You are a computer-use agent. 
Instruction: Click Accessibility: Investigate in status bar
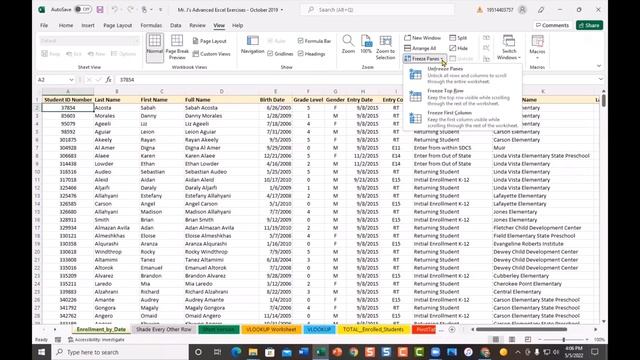tap(96, 340)
